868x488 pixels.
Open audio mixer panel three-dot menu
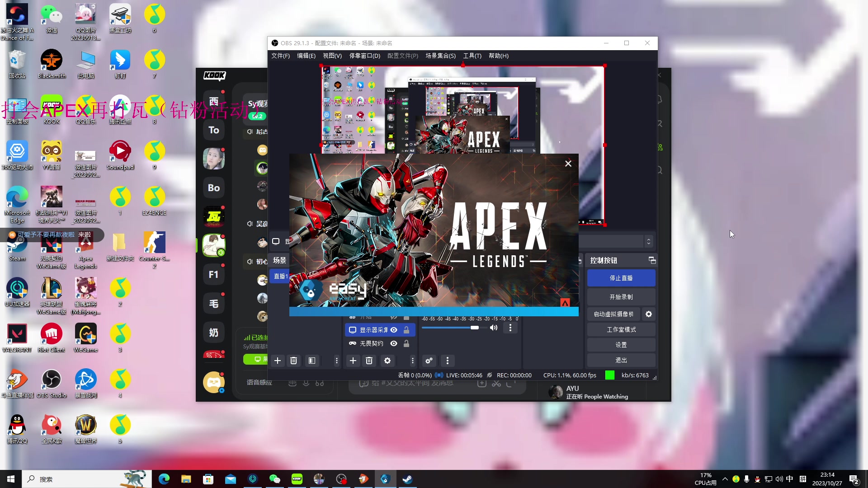pyautogui.click(x=448, y=361)
